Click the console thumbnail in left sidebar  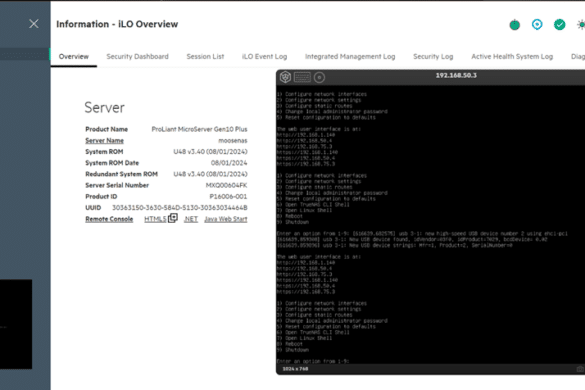(x=16, y=324)
